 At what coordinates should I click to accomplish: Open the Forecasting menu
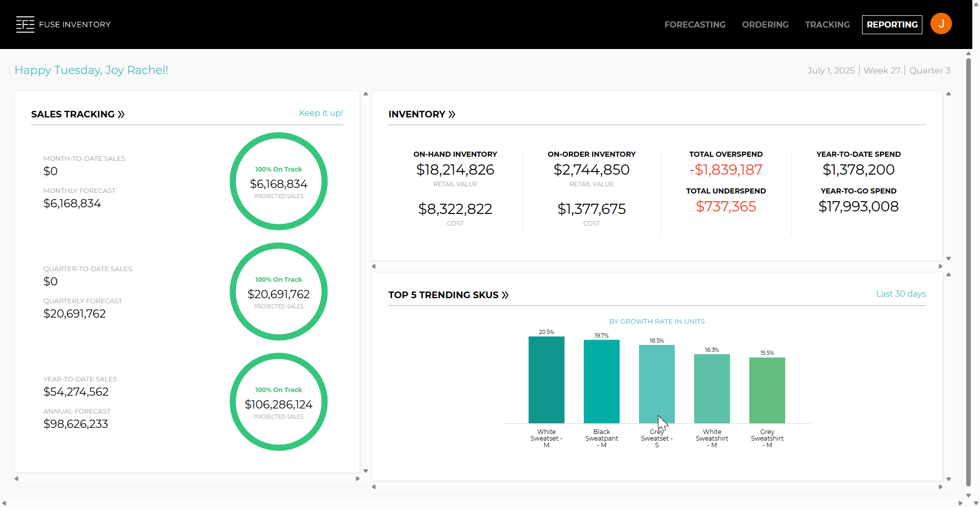(x=695, y=25)
